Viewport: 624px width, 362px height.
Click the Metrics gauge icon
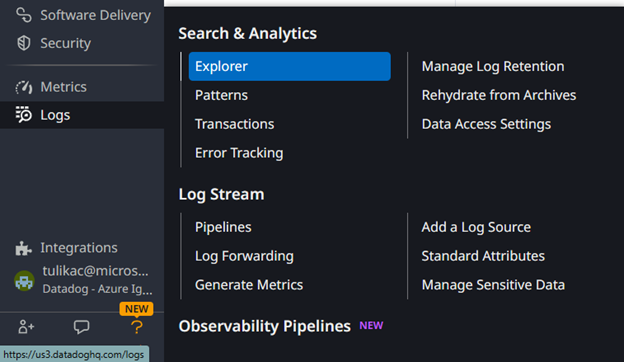click(x=24, y=87)
